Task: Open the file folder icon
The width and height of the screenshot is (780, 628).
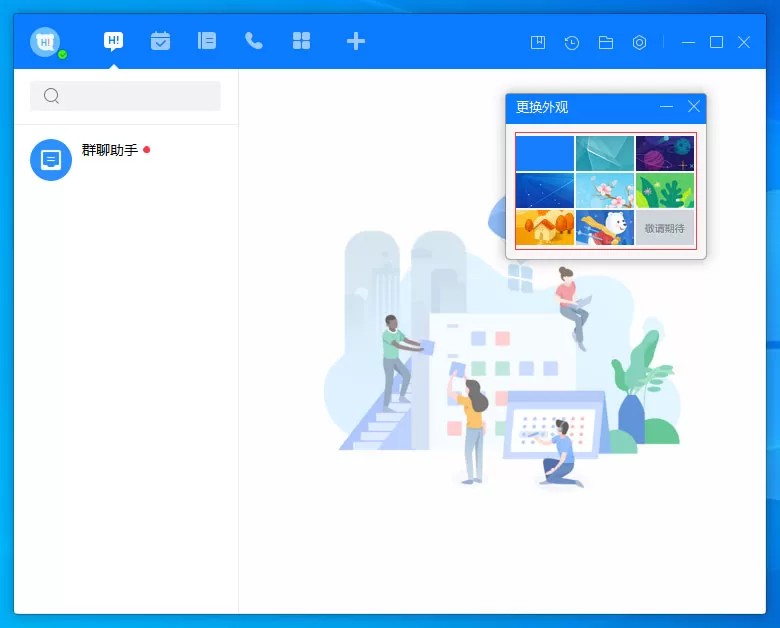Action: click(605, 42)
